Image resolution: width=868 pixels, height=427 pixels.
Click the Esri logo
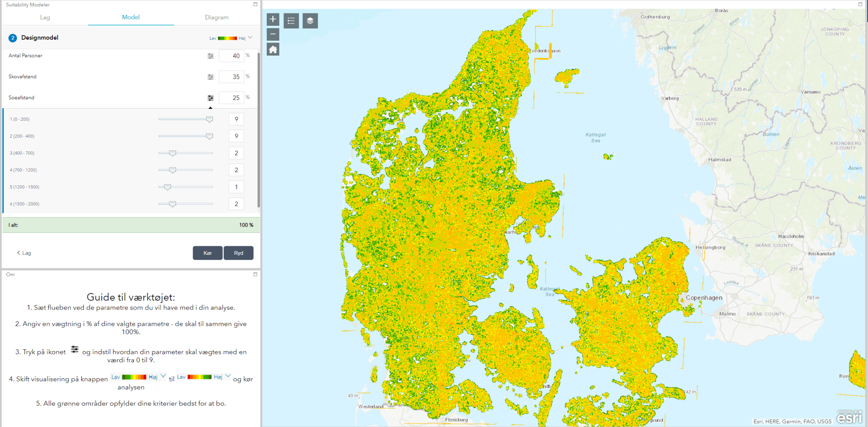pos(849,417)
